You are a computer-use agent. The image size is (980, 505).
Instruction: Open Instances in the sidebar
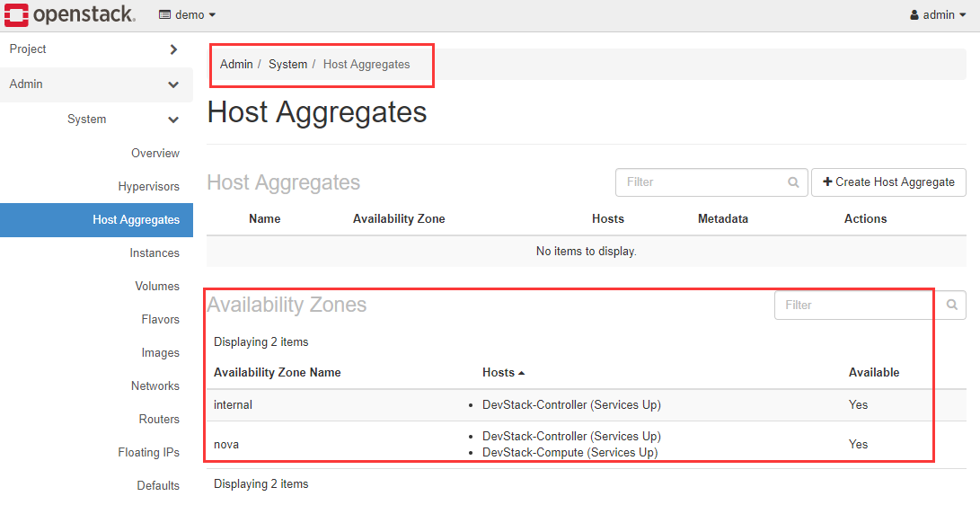[155, 253]
